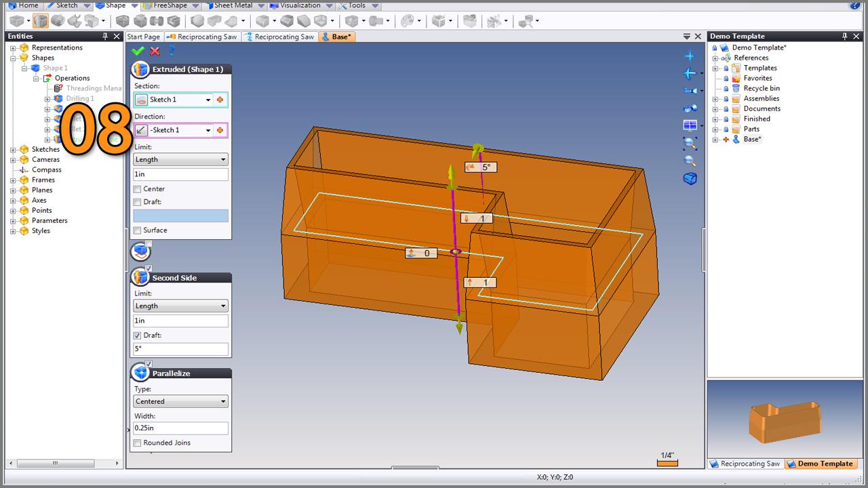Check the Surface option
Screen dimensions: 868x488
click(138, 230)
